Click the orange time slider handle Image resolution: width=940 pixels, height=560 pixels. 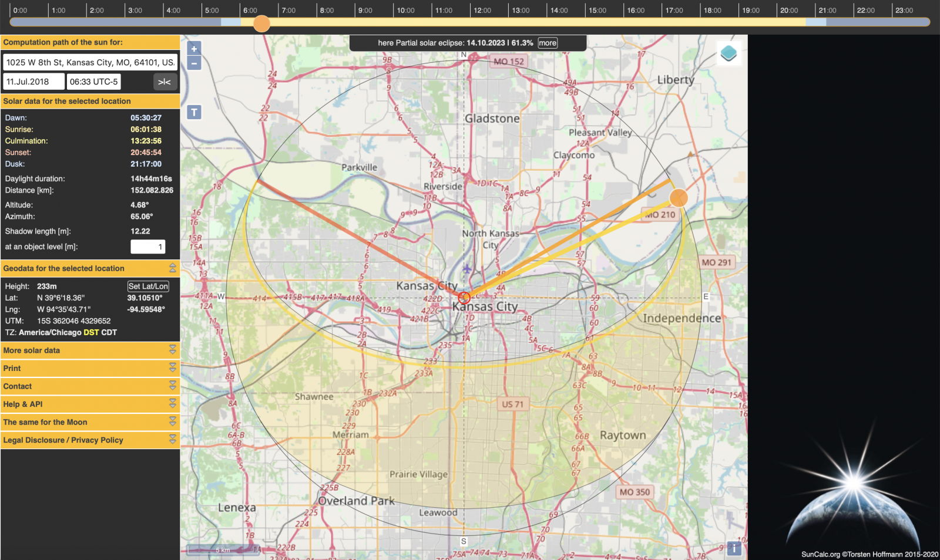click(261, 23)
